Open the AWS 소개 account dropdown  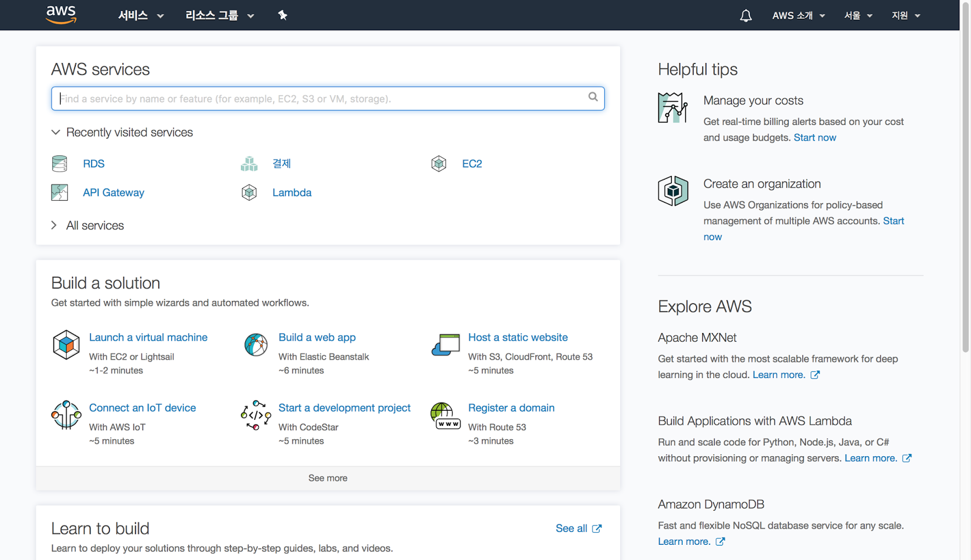click(x=799, y=15)
